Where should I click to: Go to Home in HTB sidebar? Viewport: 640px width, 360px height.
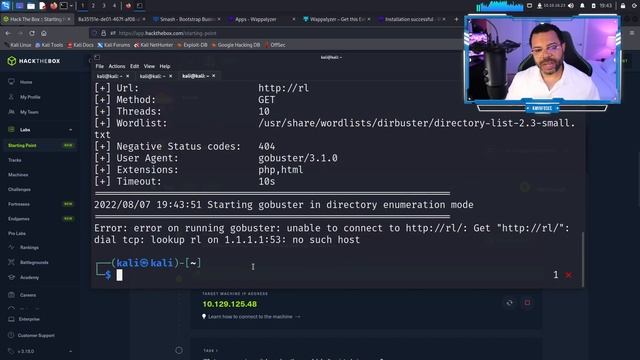[x=26, y=82]
